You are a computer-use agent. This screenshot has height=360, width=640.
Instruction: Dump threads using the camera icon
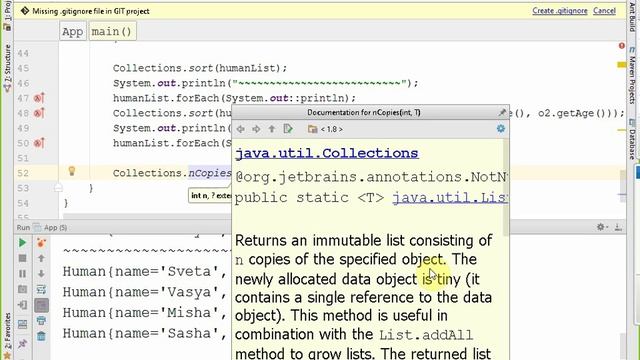(22, 289)
